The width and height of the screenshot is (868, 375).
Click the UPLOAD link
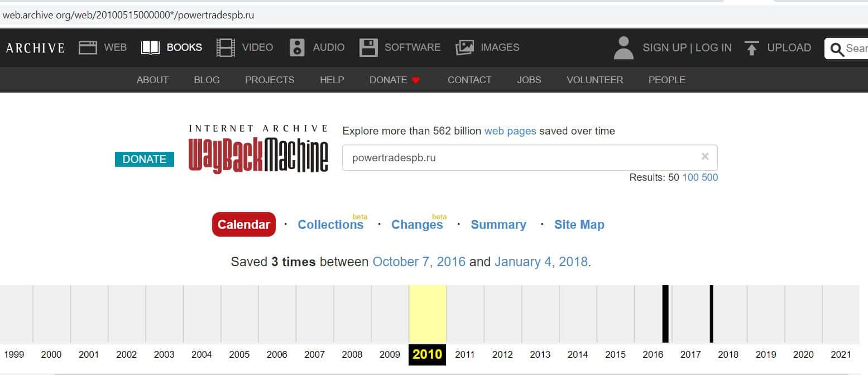coord(789,47)
